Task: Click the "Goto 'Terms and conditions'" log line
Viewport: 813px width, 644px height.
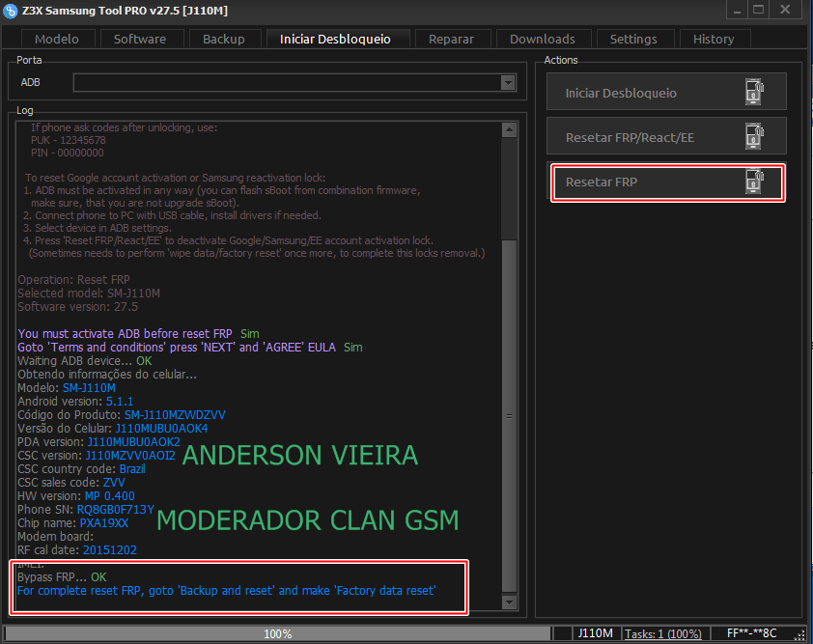Action: pyautogui.click(x=177, y=347)
